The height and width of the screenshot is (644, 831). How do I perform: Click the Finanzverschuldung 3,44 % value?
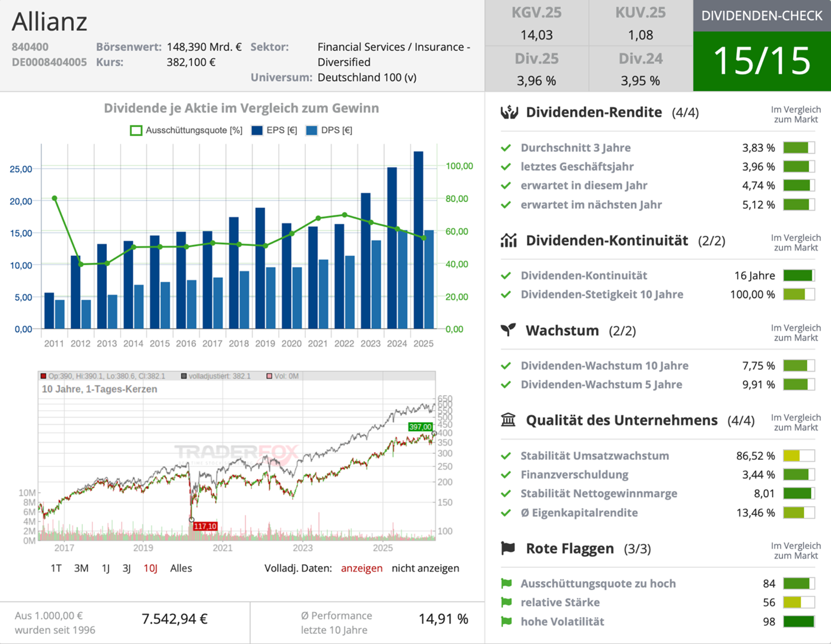pyautogui.click(x=758, y=474)
